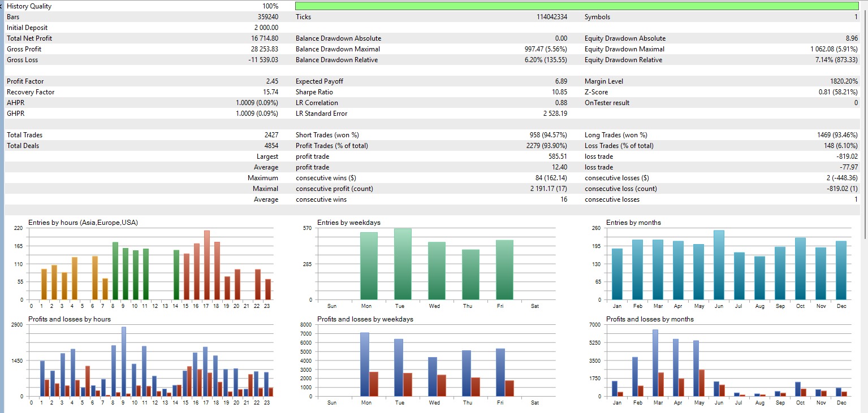Click the consecutive profit value 2 191.17 (17)
Screen dimensions: 868x413
(547, 189)
